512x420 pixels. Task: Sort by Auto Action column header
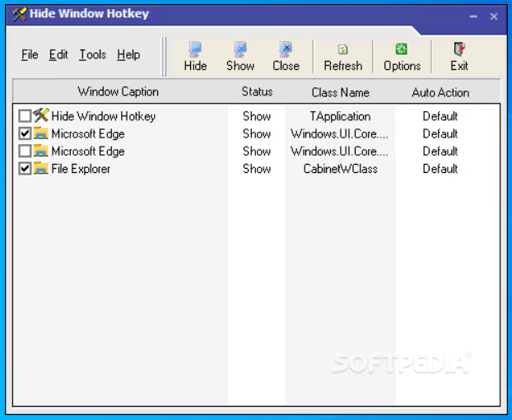pyautogui.click(x=440, y=91)
